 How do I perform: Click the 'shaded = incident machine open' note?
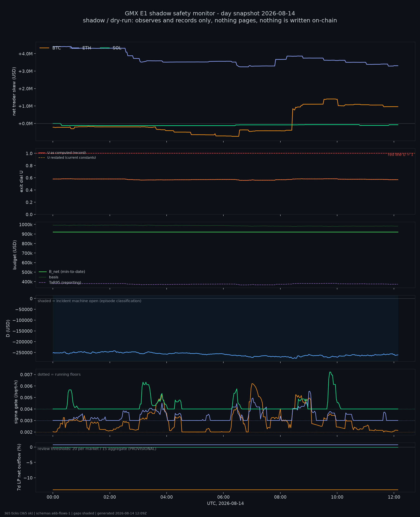(x=89, y=301)
